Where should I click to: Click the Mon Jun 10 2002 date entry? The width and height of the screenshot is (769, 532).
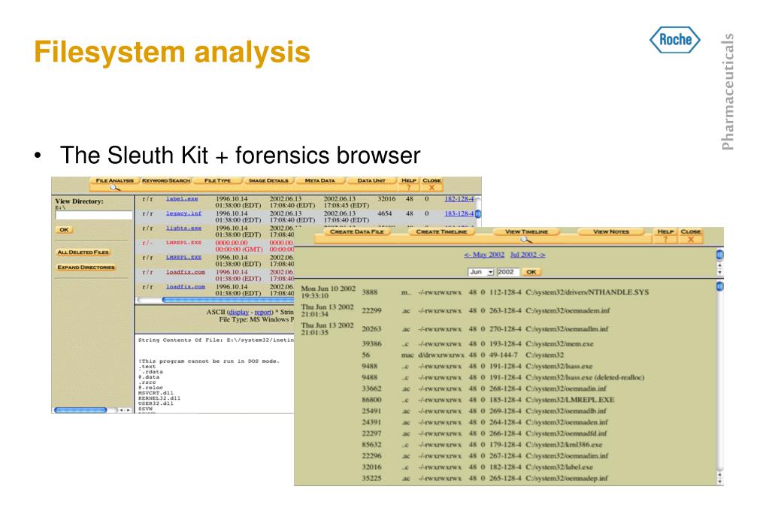coord(328,292)
